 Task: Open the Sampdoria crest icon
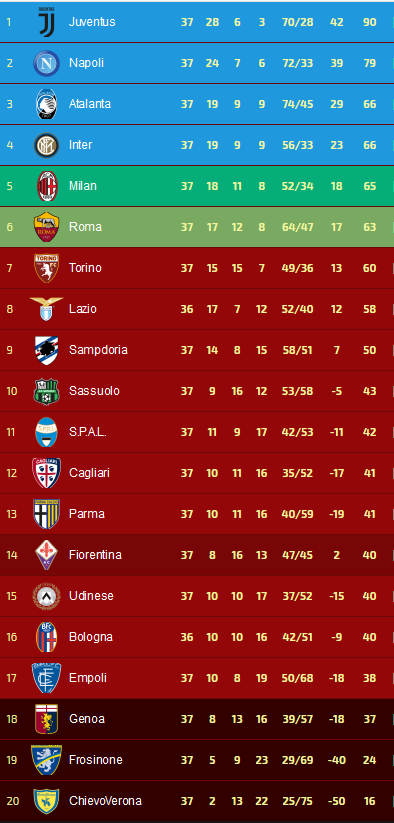pos(47,350)
